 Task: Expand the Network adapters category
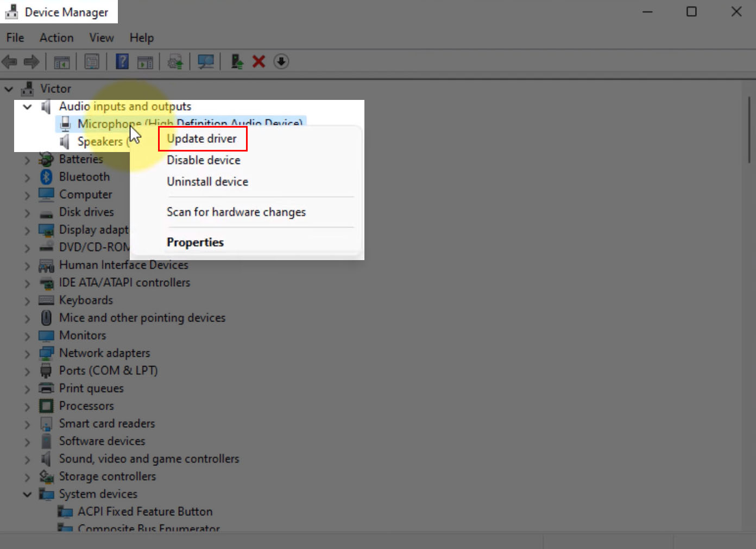(27, 353)
